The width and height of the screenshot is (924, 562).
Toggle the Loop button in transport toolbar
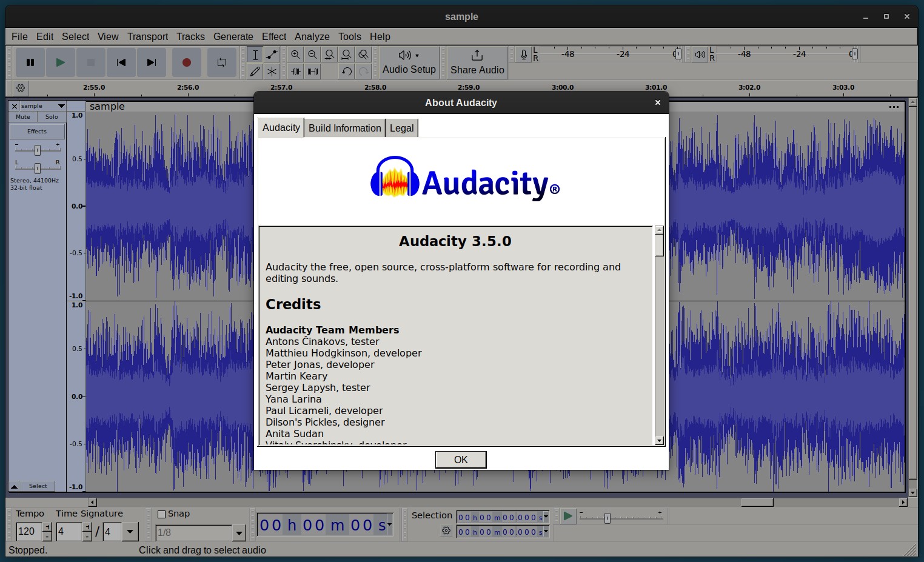click(222, 62)
